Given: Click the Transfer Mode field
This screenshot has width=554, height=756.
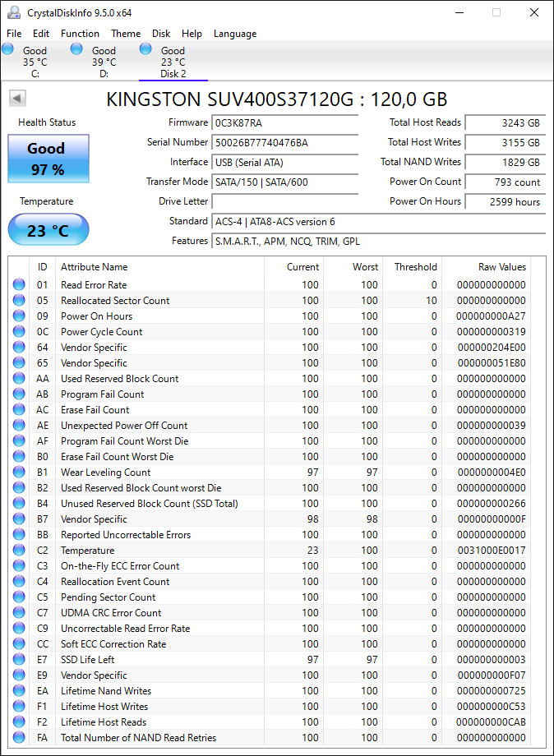Looking at the screenshot, I should (285, 182).
